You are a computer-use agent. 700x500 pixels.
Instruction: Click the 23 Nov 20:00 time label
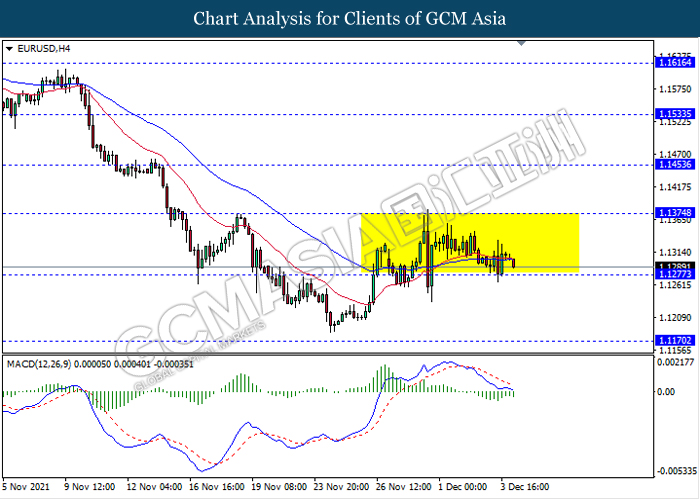click(341, 487)
